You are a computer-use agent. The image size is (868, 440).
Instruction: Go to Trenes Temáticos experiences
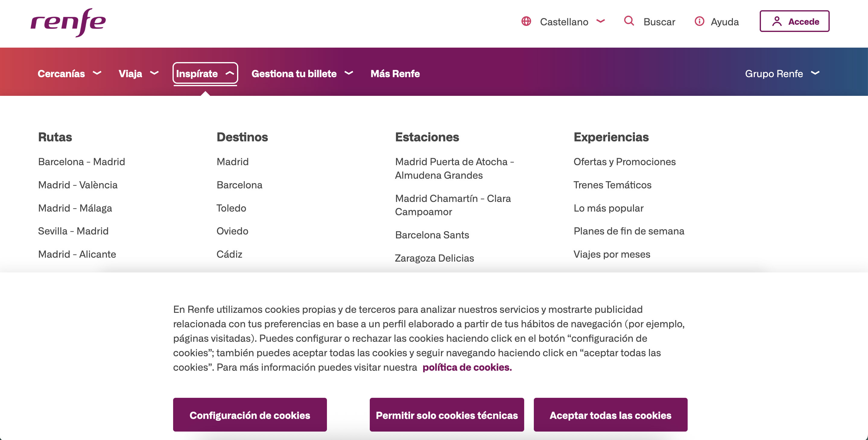[612, 185]
